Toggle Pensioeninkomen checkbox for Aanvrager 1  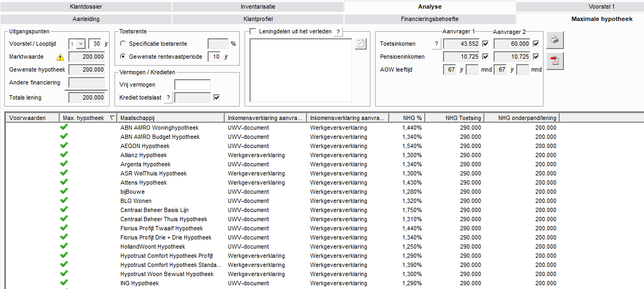coord(485,57)
